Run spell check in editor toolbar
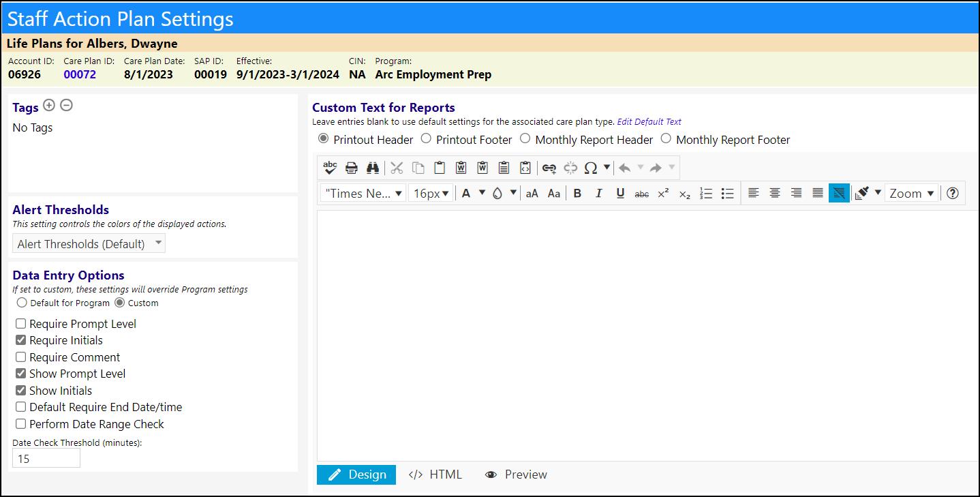Screen dimensions: 980x497 330,168
